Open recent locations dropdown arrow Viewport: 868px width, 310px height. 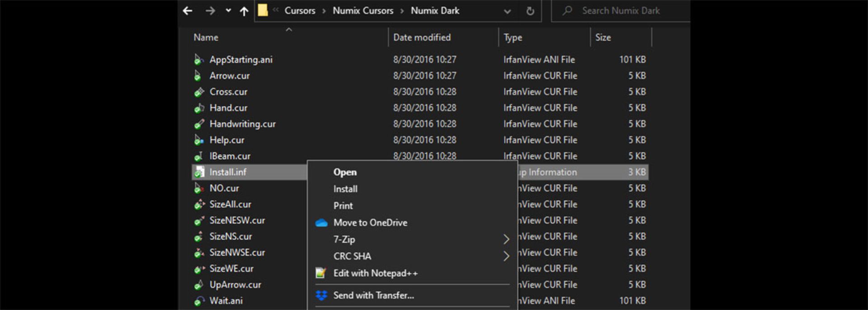[x=228, y=11]
